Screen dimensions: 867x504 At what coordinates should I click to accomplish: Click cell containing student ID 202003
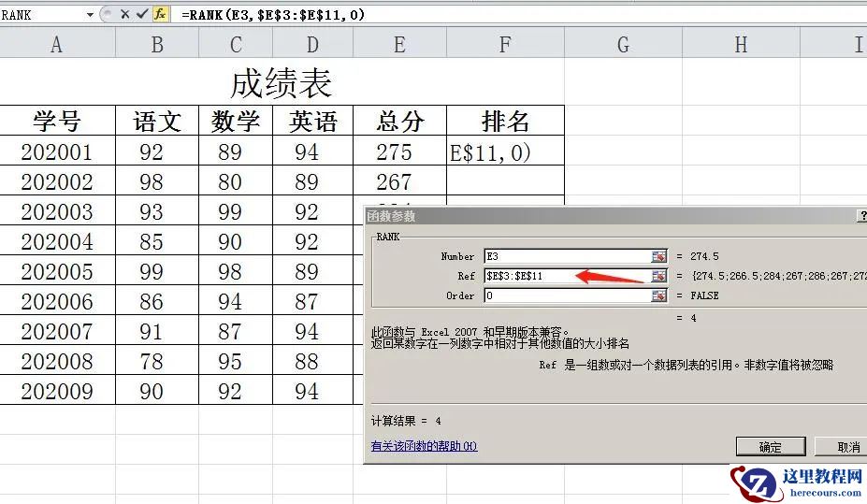click(57, 210)
